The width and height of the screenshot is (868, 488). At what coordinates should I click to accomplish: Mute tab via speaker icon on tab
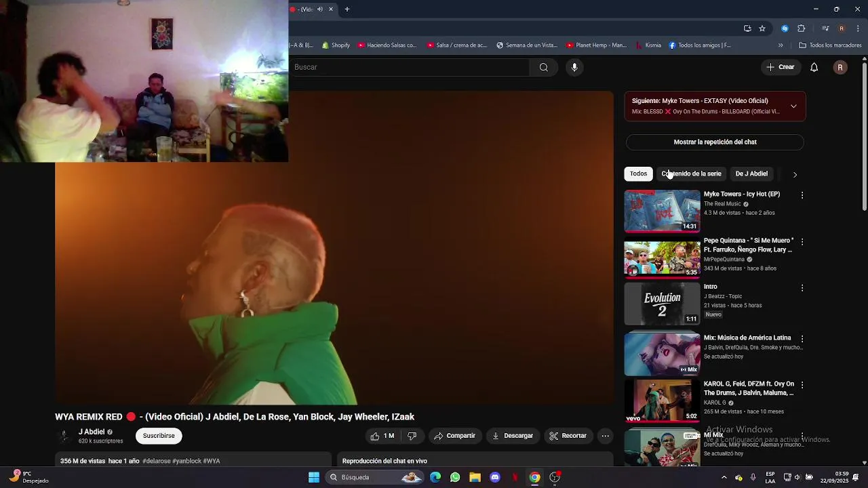tap(319, 9)
